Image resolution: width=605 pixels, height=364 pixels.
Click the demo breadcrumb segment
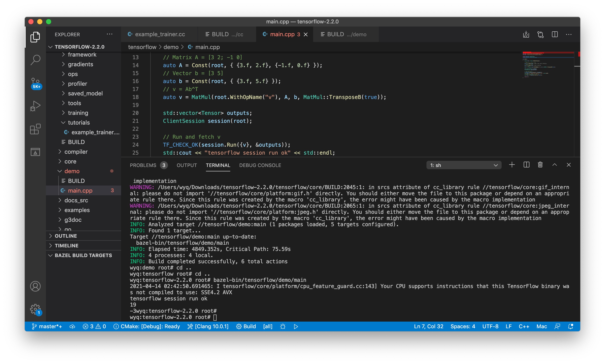(171, 47)
